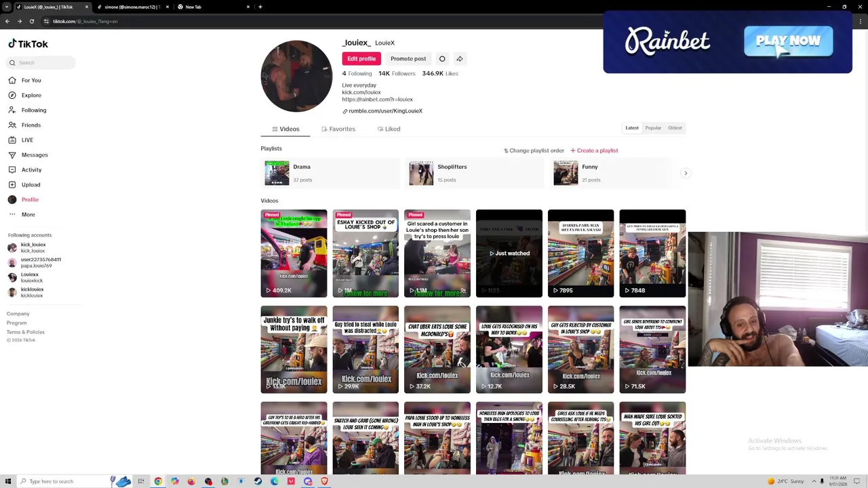This screenshot has width=868, height=488.
Task: Open Steam from the taskbar
Action: (x=258, y=481)
